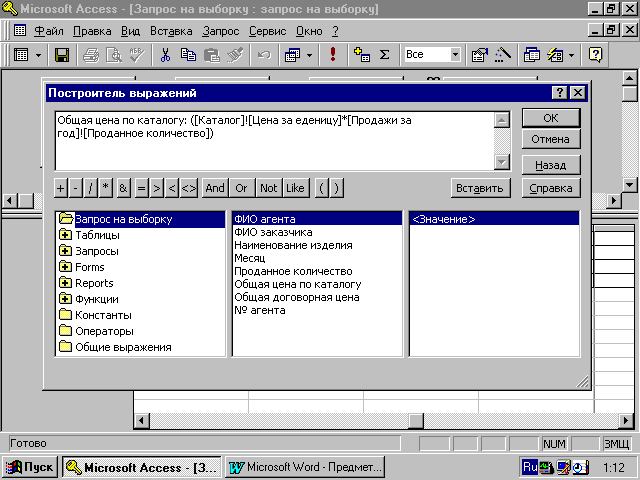Open the Запрос menu
Screen dimensions: 640x480
pyautogui.click(x=220, y=31)
